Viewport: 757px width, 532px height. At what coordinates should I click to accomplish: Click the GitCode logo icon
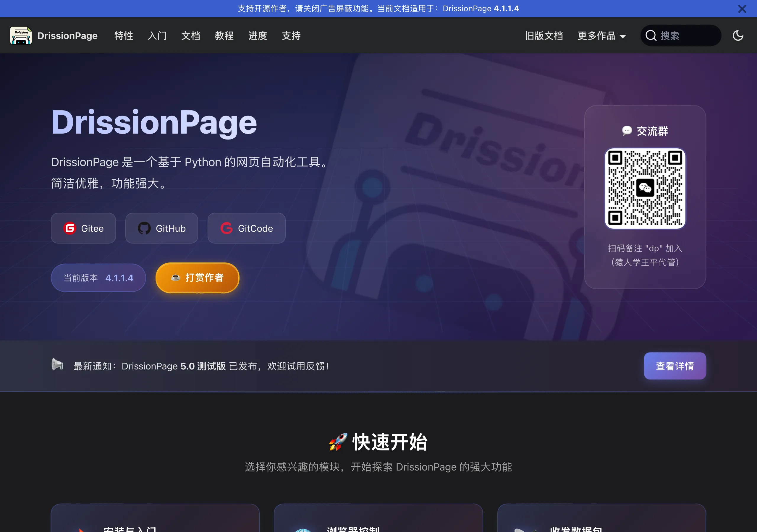(227, 228)
